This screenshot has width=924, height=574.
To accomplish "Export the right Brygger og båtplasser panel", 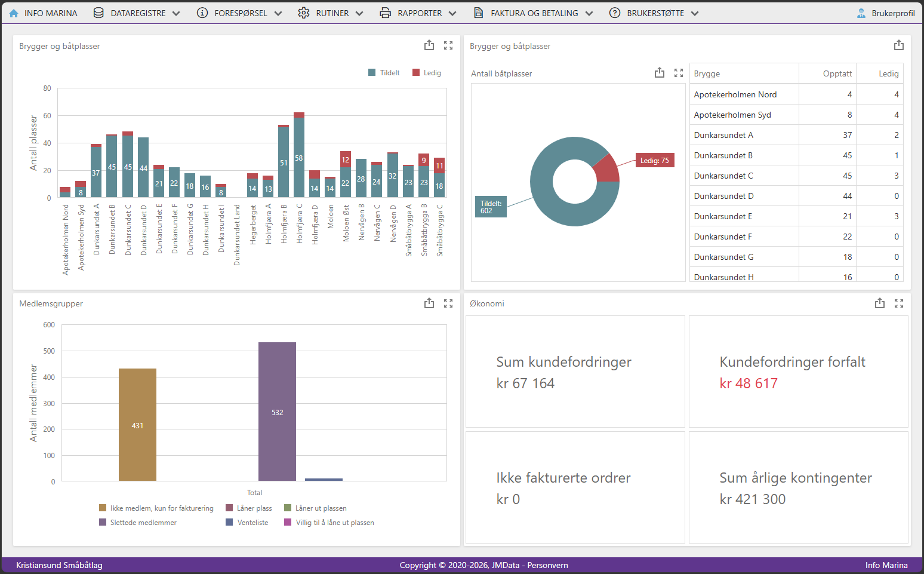I will click(x=899, y=45).
